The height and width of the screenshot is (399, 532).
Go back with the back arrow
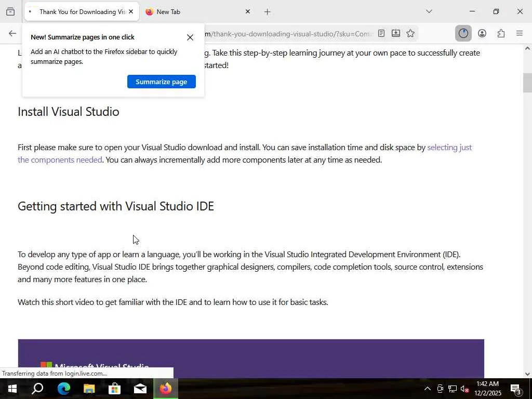(12, 33)
